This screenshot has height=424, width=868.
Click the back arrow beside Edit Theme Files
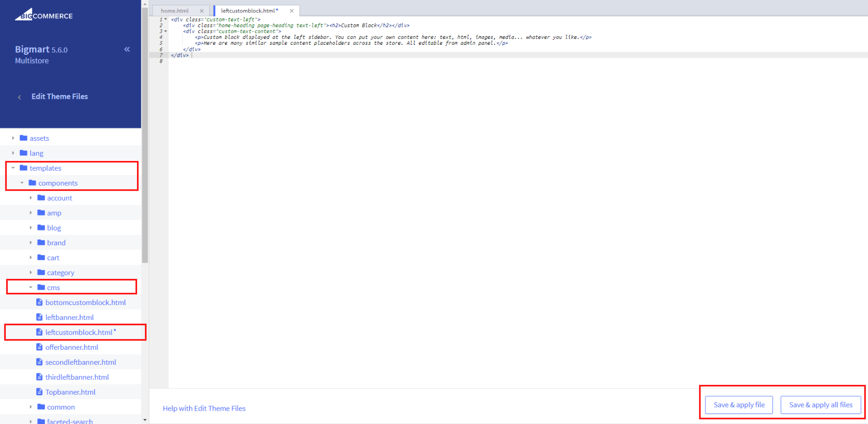tap(19, 97)
